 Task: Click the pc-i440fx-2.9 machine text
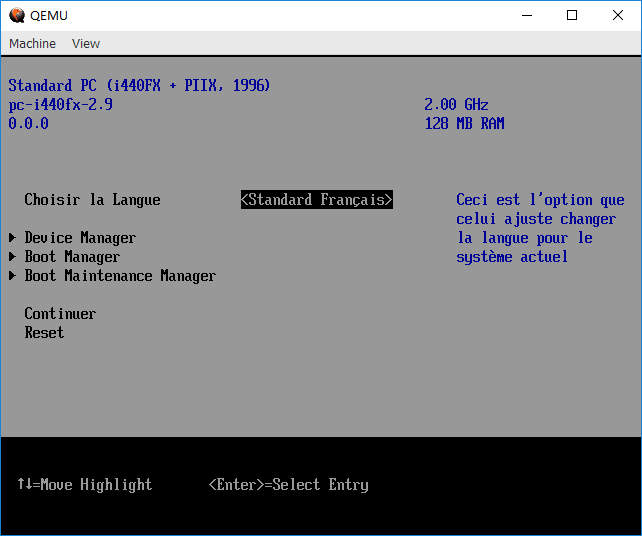pyautogui.click(x=60, y=104)
